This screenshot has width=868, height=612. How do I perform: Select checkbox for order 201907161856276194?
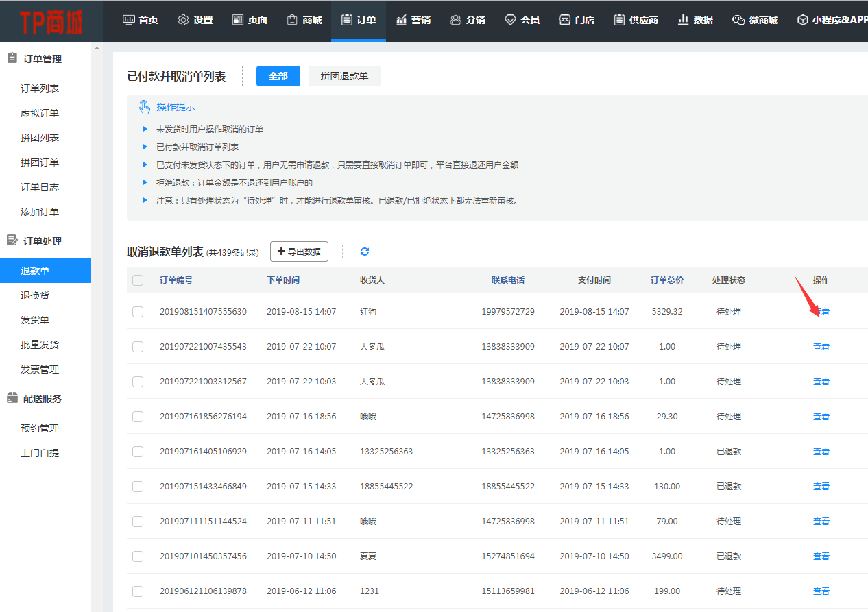(138, 417)
